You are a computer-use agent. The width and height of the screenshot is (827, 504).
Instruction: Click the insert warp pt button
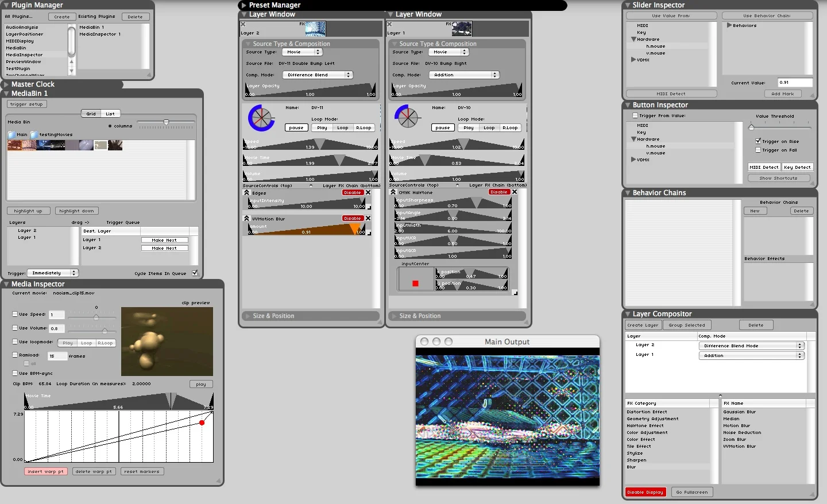pos(46,471)
